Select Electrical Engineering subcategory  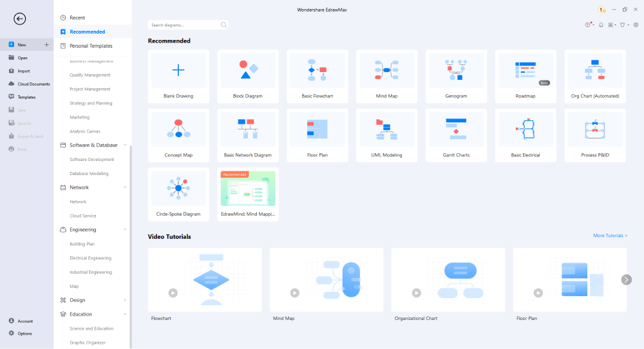(90, 258)
